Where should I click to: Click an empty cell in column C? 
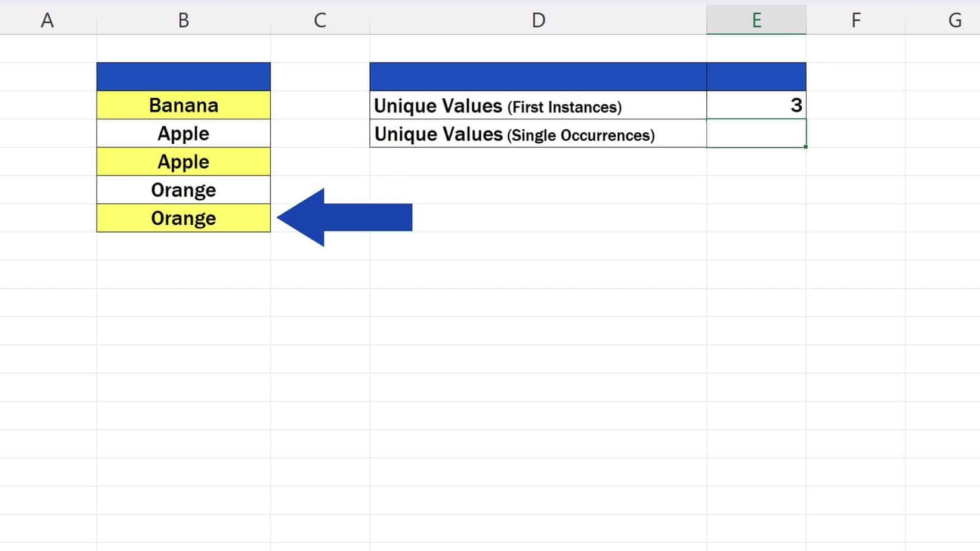pyautogui.click(x=320, y=298)
